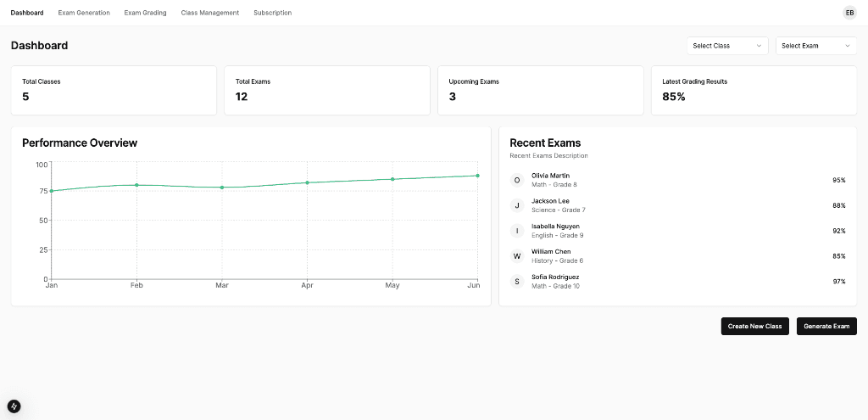Screen dimensions: 868x420
Task: Click the Generate Exam button
Action: (x=826, y=327)
